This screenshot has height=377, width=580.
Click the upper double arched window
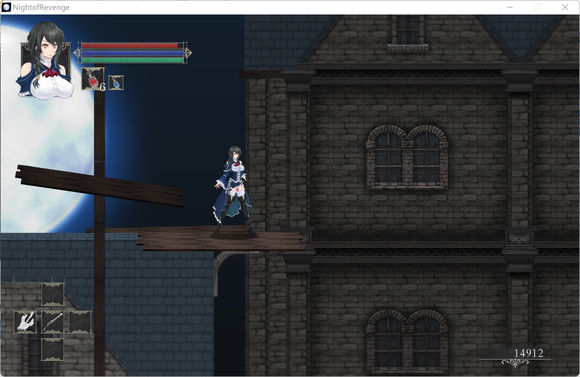[407, 158]
